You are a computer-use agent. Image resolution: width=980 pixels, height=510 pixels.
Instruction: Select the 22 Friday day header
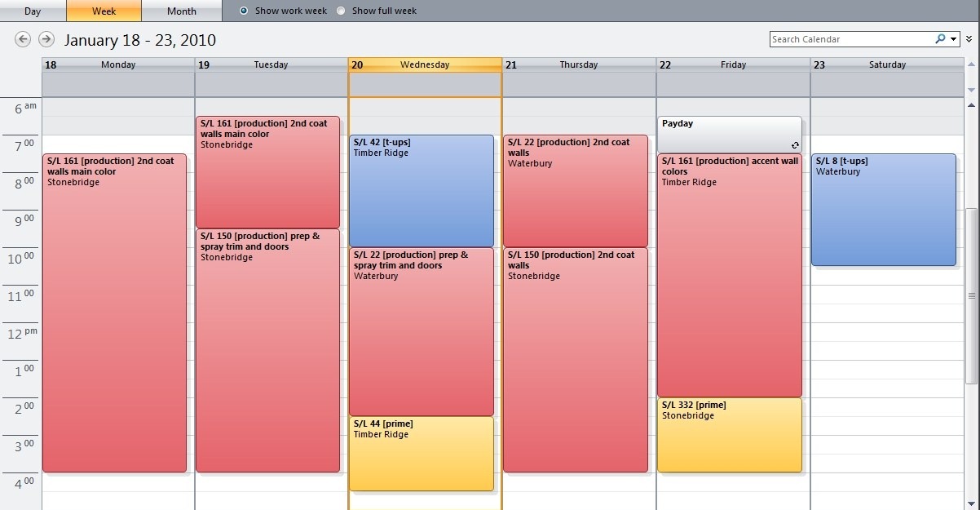[733, 64]
